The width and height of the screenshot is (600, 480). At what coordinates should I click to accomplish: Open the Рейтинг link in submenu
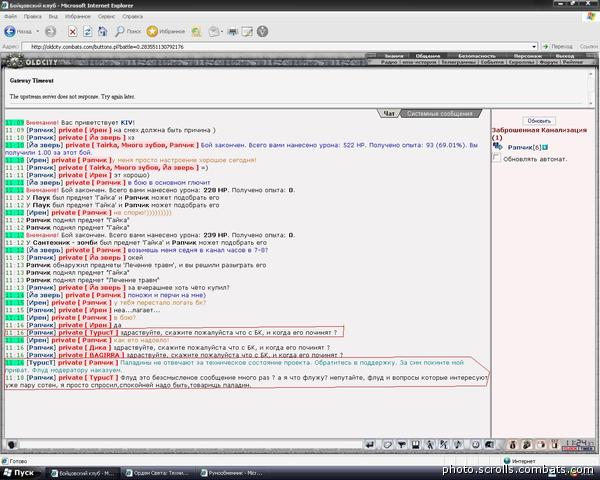573,62
